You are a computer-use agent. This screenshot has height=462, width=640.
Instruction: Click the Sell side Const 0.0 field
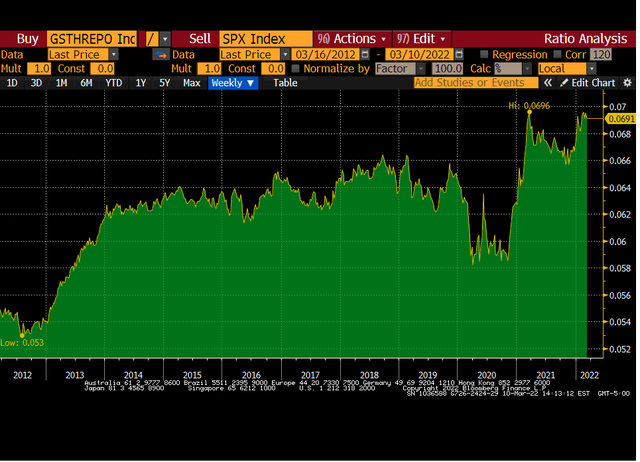point(273,69)
